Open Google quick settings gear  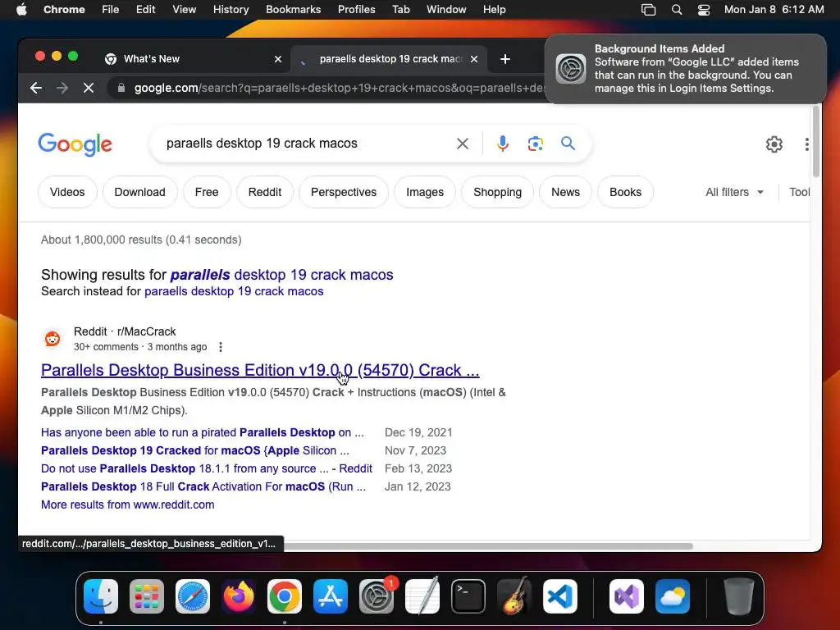[x=774, y=144]
